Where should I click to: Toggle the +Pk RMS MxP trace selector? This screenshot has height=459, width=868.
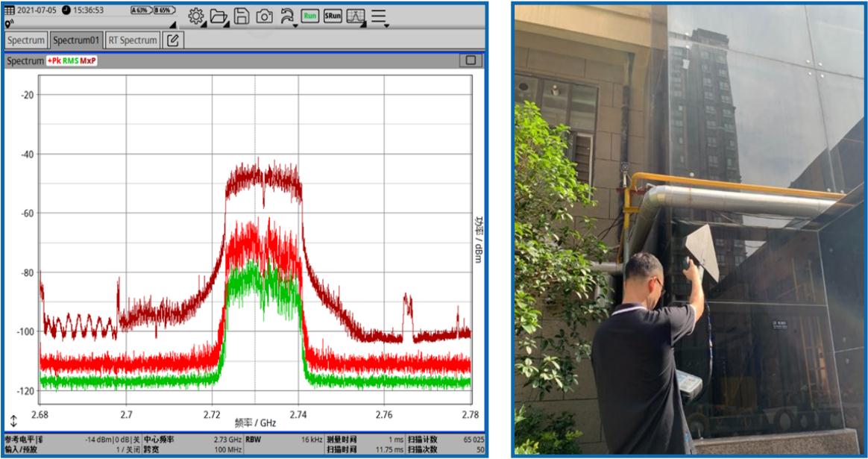(x=72, y=61)
